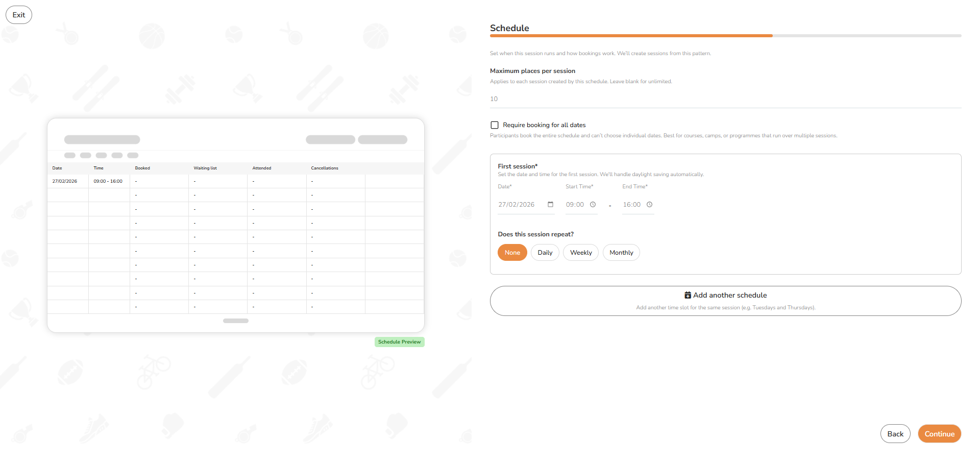
Task: Click the End Time clock icon
Action: [649, 205]
